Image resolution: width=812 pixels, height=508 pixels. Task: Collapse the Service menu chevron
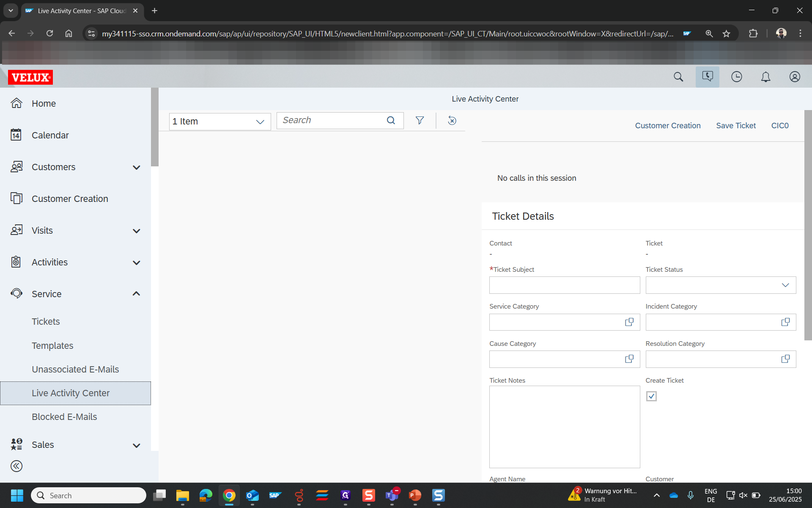coord(136,294)
